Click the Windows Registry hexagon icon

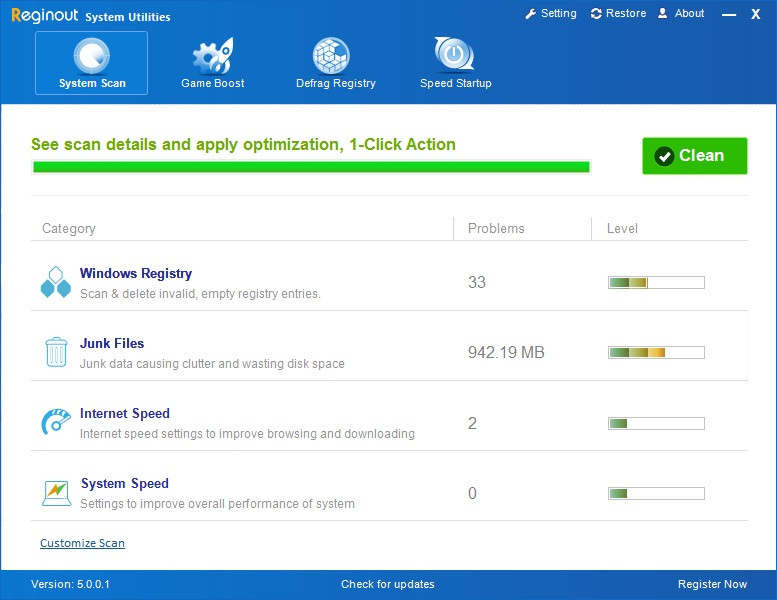(56, 282)
